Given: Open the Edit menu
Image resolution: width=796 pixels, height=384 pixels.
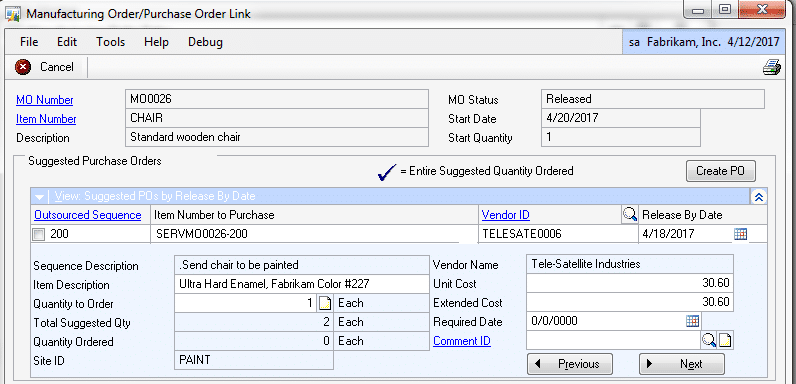Looking at the screenshot, I should [67, 42].
